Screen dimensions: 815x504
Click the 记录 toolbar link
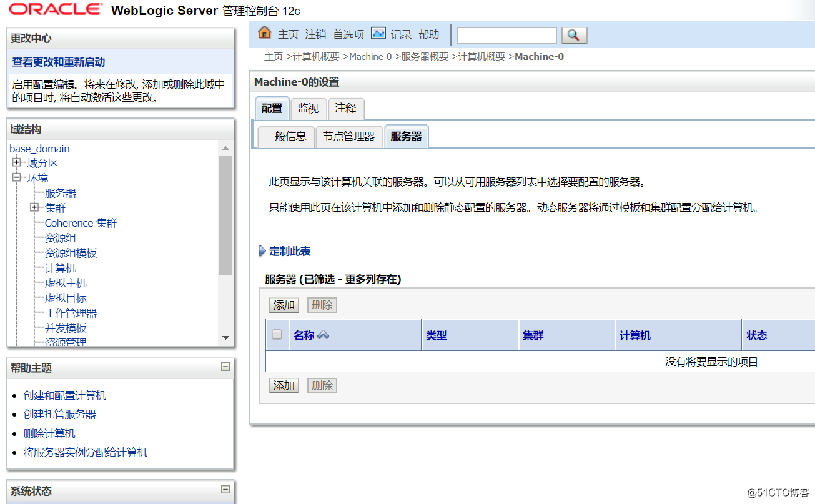coord(402,34)
